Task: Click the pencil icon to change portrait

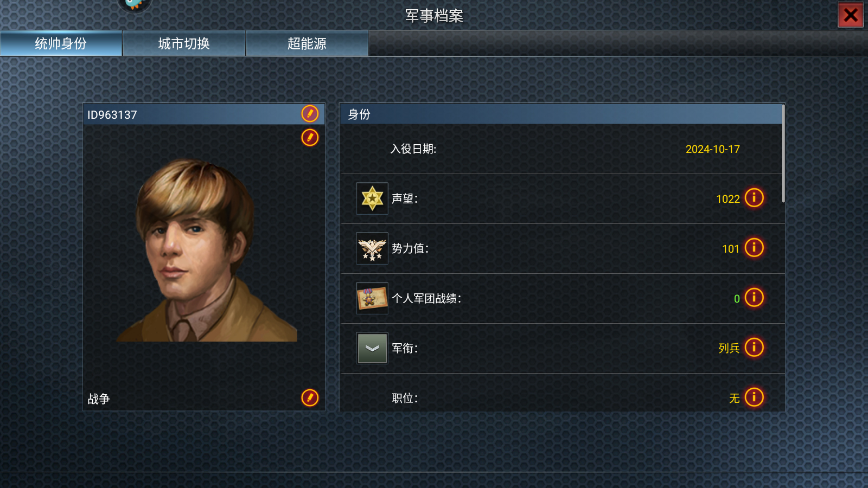Action: click(x=310, y=138)
